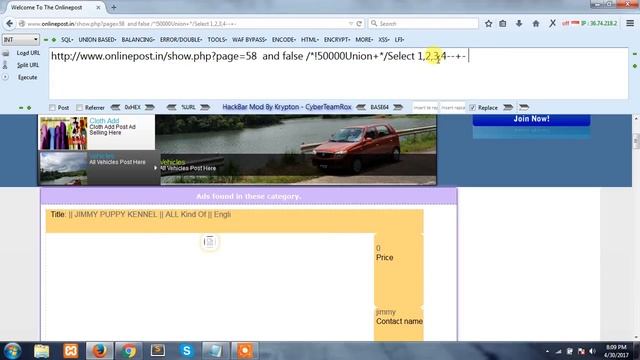640x360 pixels.
Task: Click the green plus icon beside the INT combo box
Action: click(54, 40)
